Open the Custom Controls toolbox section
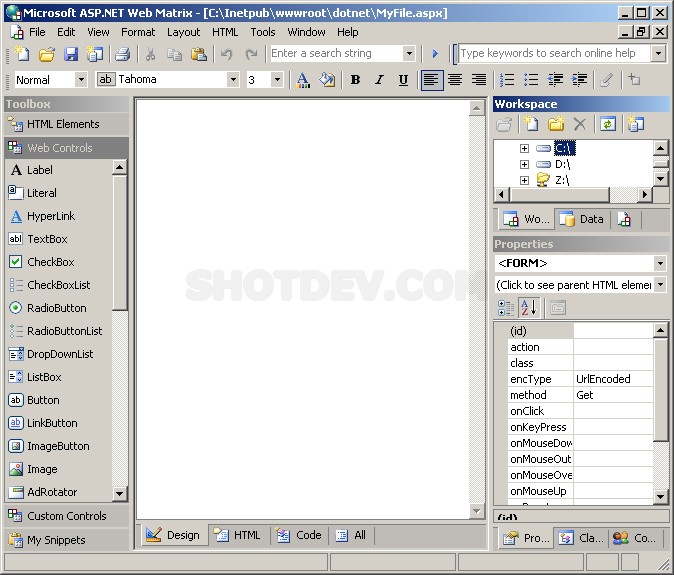Viewport: 674px width, 575px height. pyautogui.click(x=66, y=516)
